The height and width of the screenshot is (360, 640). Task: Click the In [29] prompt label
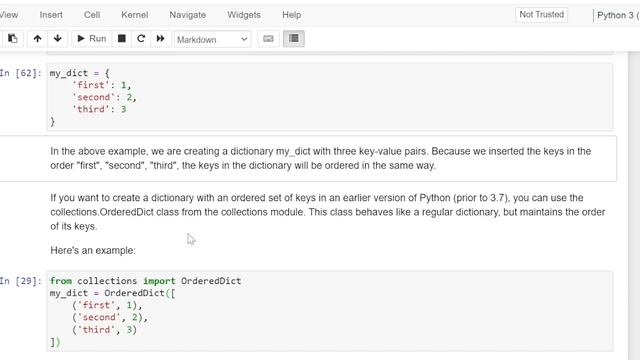click(x=21, y=281)
